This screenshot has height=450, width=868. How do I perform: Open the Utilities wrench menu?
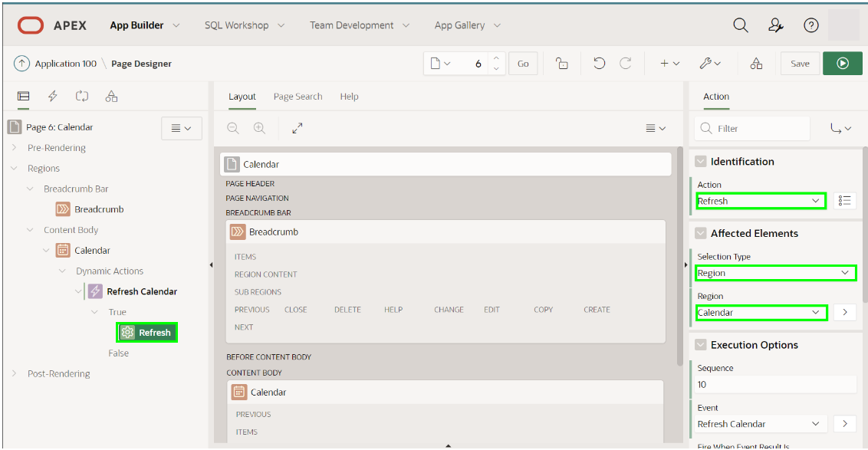tap(710, 64)
